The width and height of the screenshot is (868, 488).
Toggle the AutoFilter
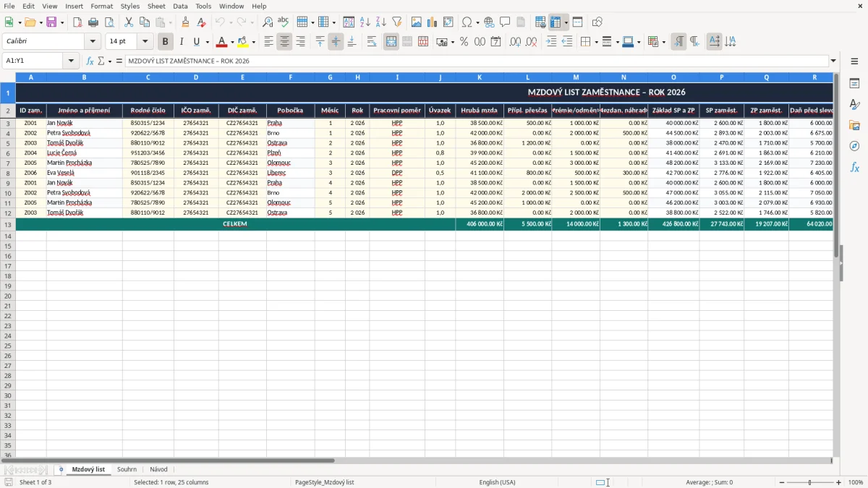pyautogui.click(x=397, y=22)
